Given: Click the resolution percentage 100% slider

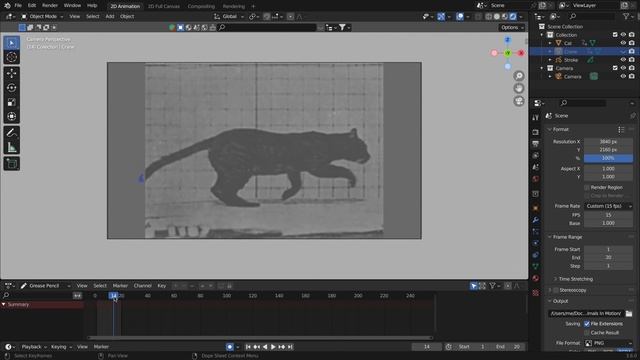Looking at the screenshot, I should coord(608,158).
